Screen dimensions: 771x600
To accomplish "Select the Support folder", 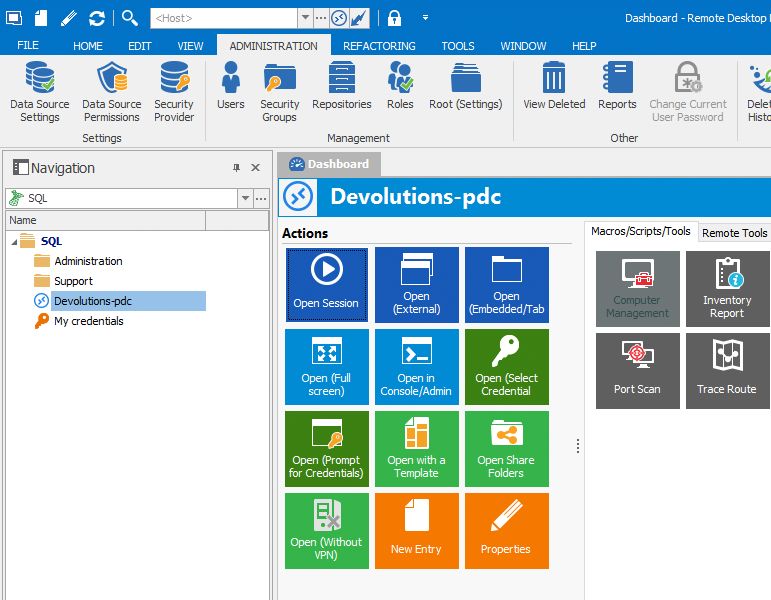I will (73, 281).
